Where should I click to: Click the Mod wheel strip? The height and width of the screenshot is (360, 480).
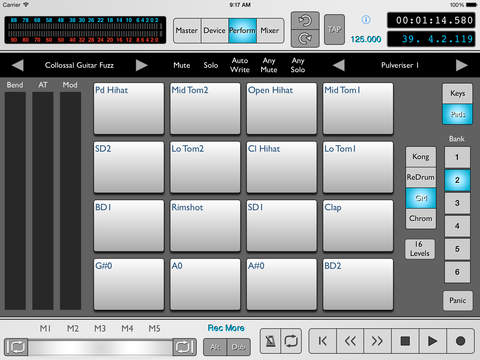70,201
